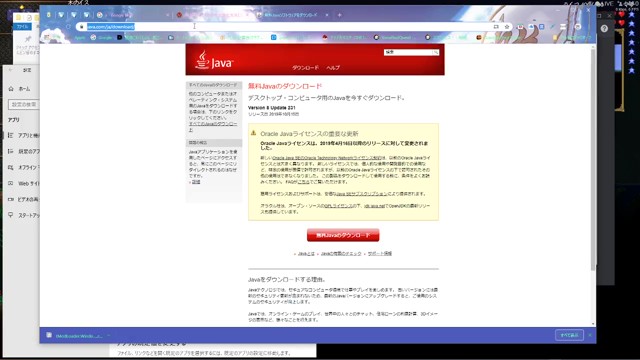The height and width of the screenshot is (360, 640).
Task: Select Web サイト用のアプリ in Settings
Action: [23, 183]
